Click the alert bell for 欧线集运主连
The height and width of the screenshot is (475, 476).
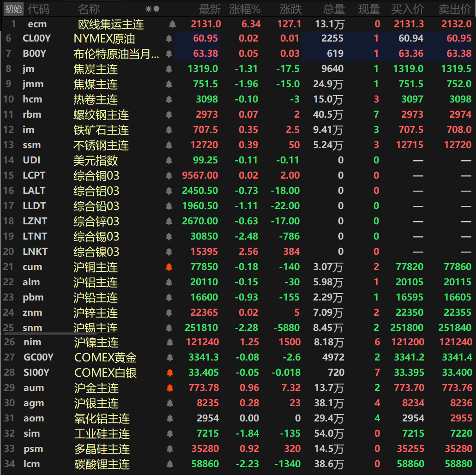[172, 24]
